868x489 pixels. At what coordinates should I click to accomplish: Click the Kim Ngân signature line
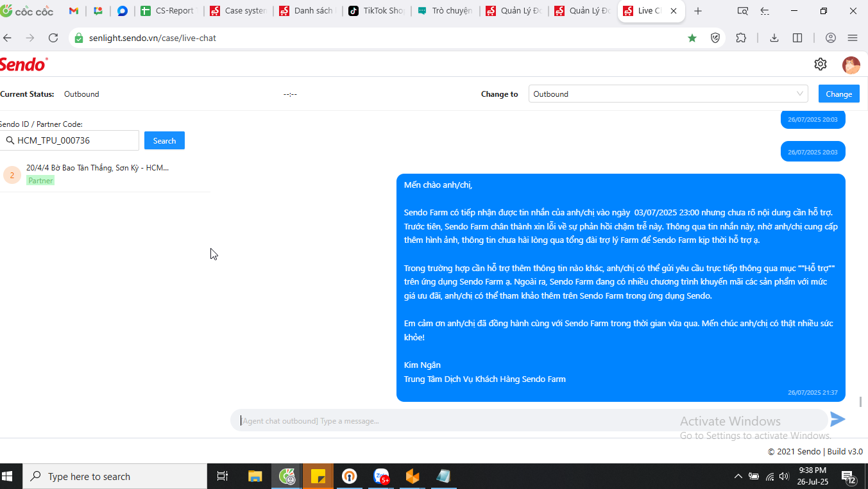point(422,365)
